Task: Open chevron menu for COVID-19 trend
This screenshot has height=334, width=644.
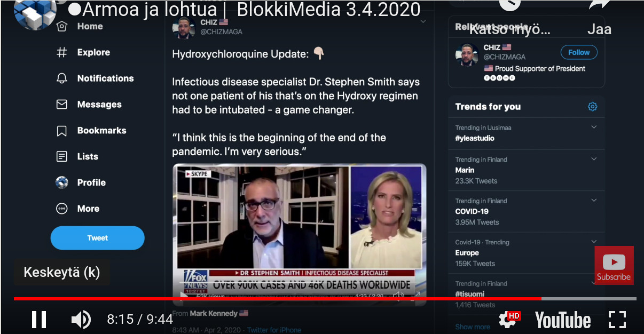Action: pyautogui.click(x=594, y=201)
